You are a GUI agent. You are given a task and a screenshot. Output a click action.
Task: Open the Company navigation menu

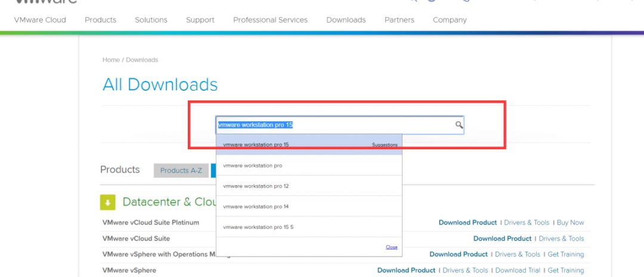coord(450,20)
